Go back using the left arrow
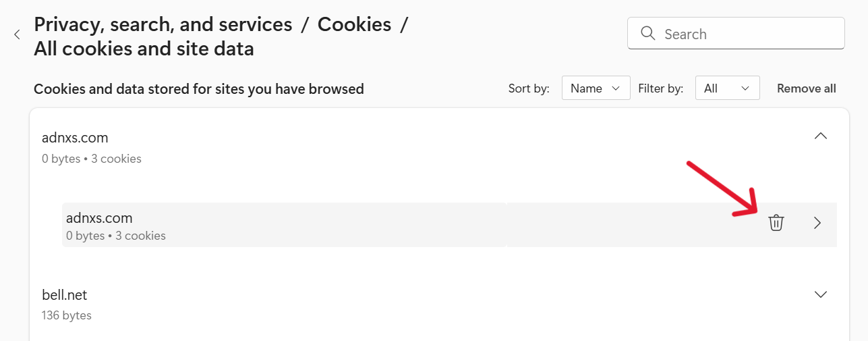 click(17, 34)
